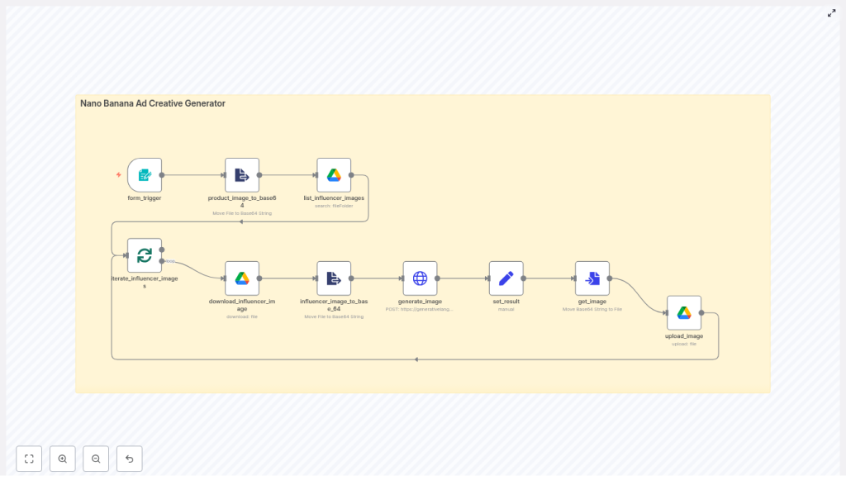Viewport: 846px width, 504px height.
Task: Click the form_trigger output connector dot
Action: tap(162, 175)
